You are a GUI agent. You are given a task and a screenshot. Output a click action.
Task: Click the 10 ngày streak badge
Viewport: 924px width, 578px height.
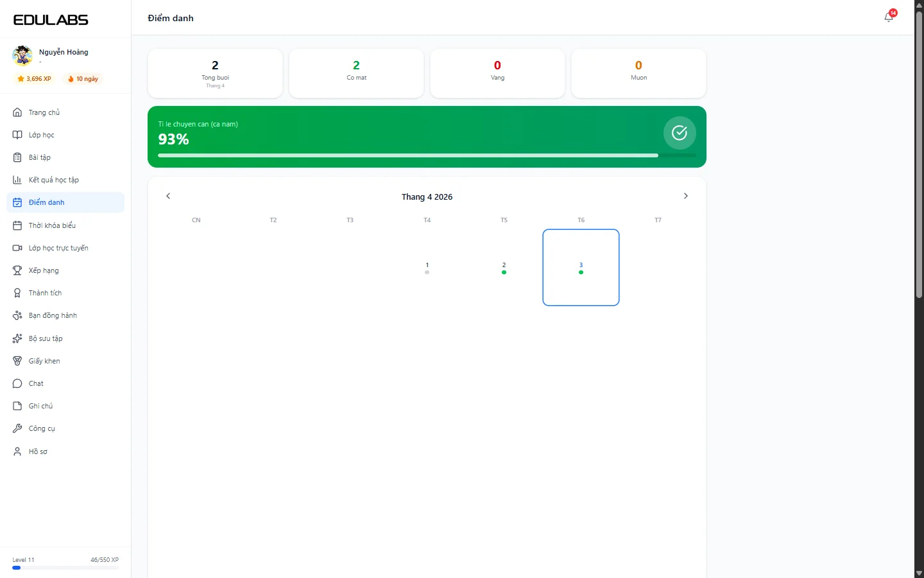83,79
